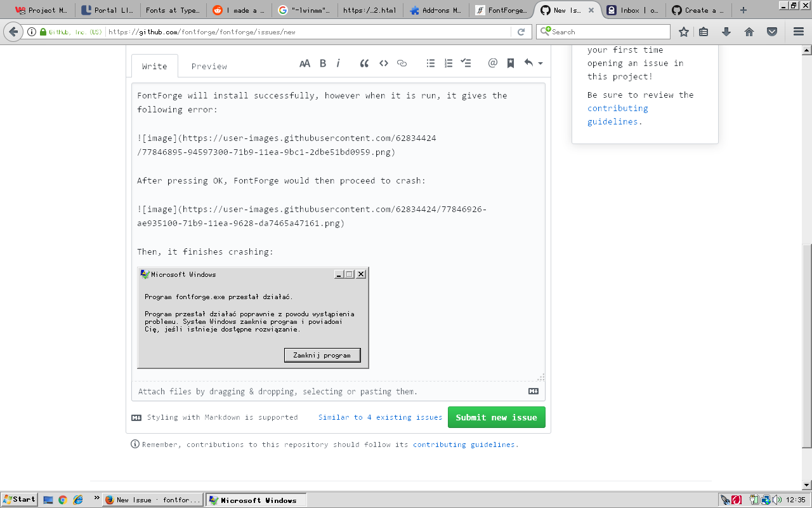Insert a code snippet

tap(384, 63)
